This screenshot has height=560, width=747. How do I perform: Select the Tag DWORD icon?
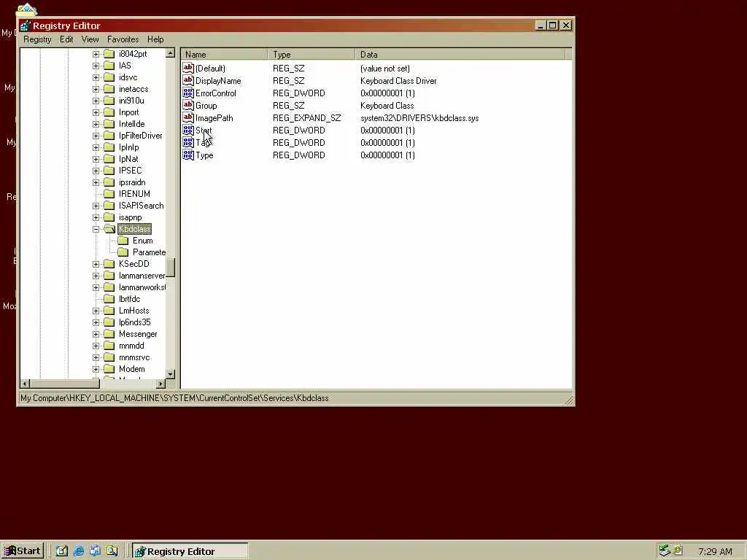tap(188, 142)
